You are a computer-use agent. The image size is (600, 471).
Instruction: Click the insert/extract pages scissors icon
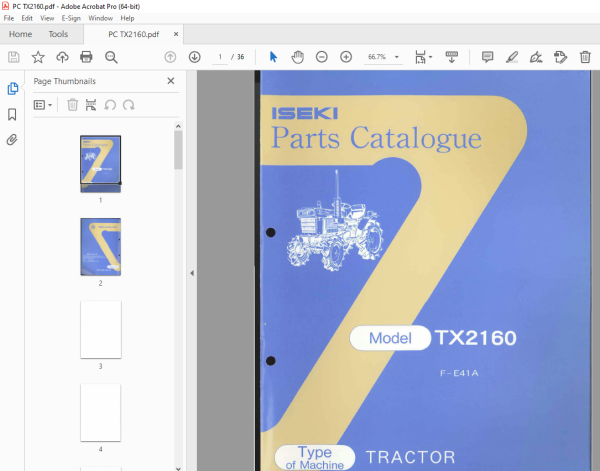pyautogui.click(x=91, y=105)
